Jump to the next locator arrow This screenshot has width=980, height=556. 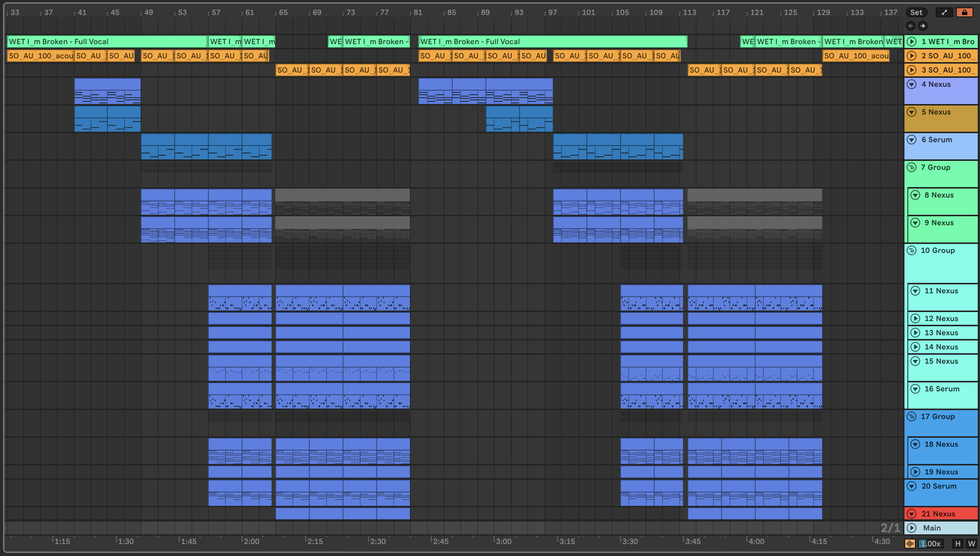(922, 25)
